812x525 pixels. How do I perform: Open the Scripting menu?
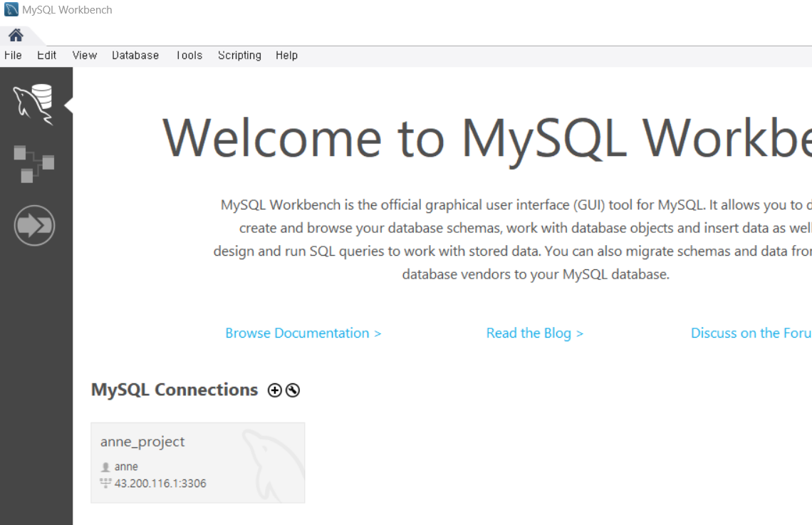(239, 56)
